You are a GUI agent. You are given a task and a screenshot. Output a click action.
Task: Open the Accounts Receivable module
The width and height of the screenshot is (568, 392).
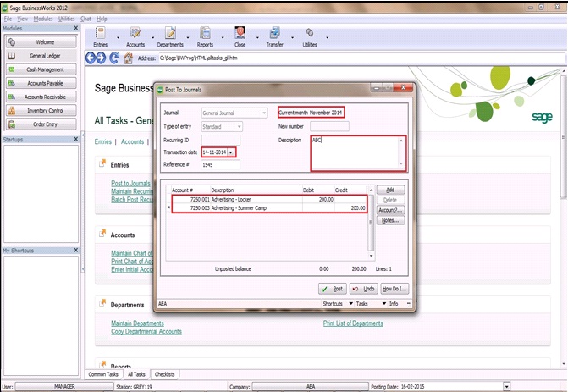[x=41, y=97]
